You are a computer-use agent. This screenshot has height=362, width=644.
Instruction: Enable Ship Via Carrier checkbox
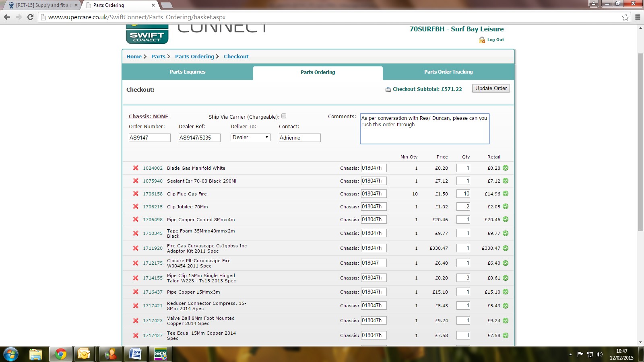[284, 116]
